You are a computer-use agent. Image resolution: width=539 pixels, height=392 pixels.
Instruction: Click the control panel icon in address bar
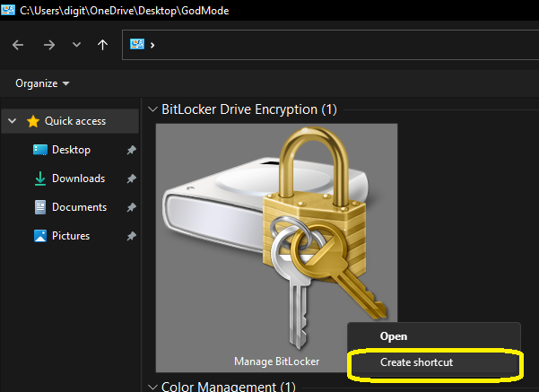coord(137,44)
